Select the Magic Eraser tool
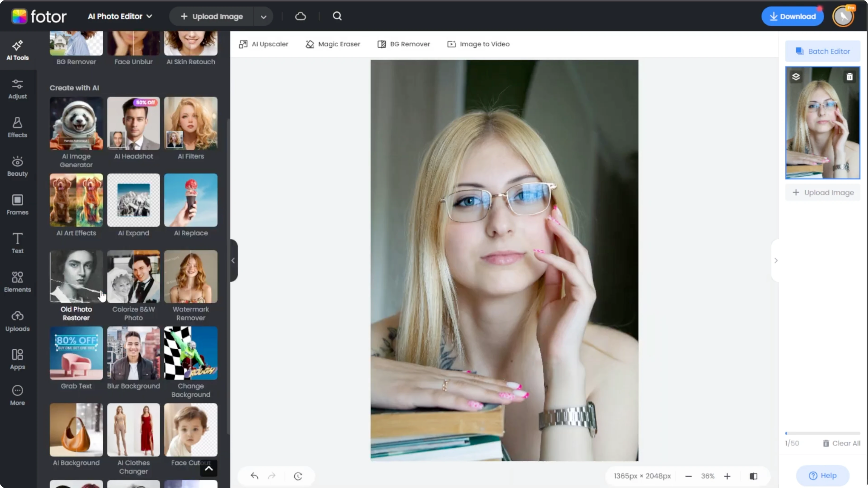Viewport: 868px width, 488px height. click(x=333, y=44)
